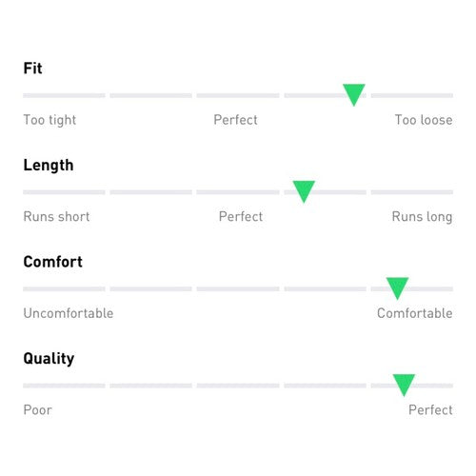
Task: Click the green Length rating marker
Action: pyautogui.click(x=304, y=191)
